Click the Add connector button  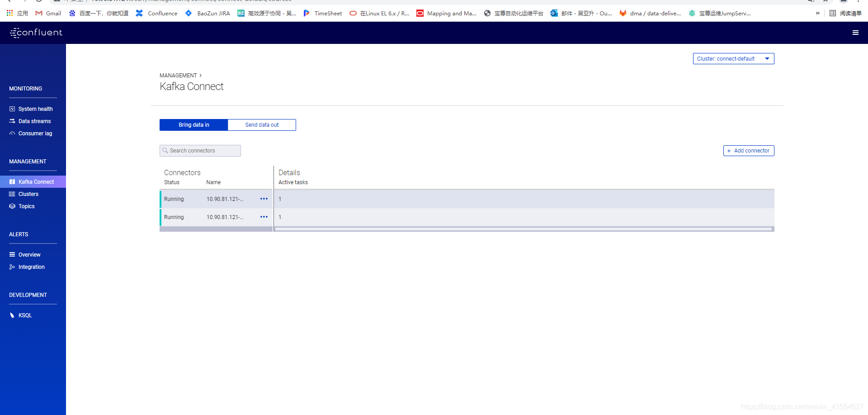[748, 150]
